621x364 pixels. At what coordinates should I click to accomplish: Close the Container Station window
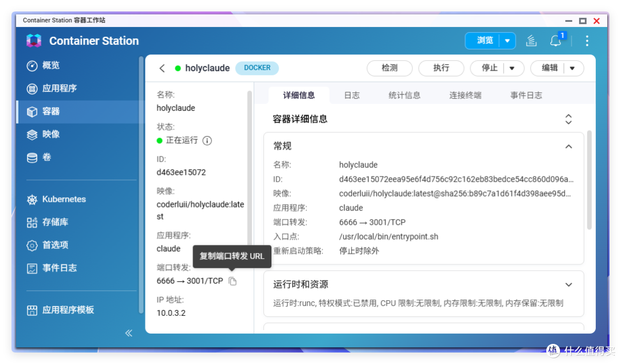(596, 21)
